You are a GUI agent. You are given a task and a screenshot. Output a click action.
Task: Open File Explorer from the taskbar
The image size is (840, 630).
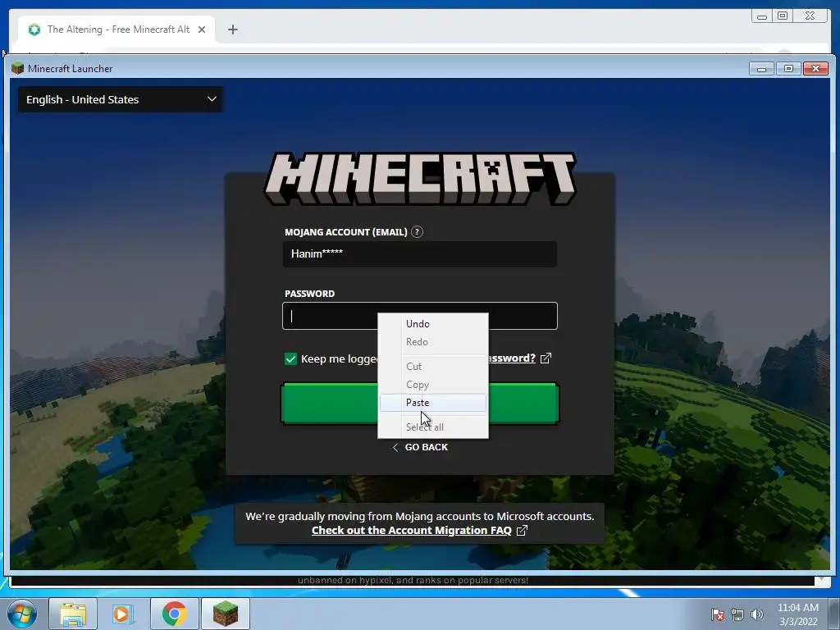(73, 614)
